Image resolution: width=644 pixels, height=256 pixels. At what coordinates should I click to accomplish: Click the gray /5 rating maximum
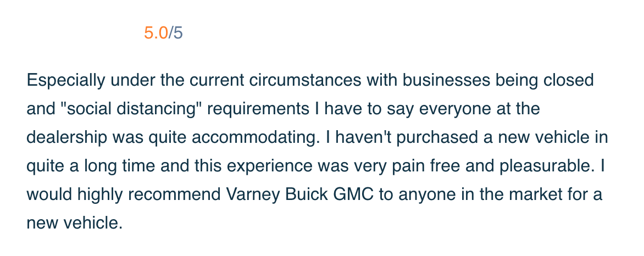pyautogui.click(x=176, y=33)
